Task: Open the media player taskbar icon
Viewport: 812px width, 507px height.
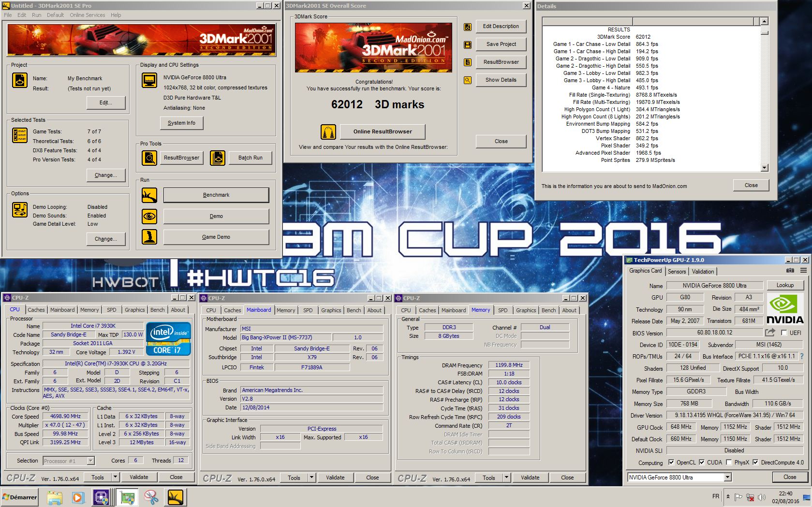Action: [x=78, y=497]
